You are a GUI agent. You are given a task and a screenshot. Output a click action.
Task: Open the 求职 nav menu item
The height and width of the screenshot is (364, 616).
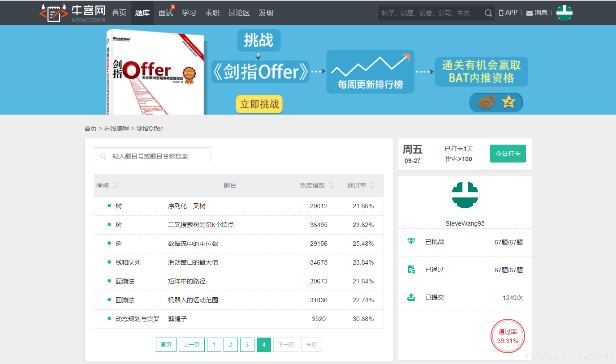212,13
